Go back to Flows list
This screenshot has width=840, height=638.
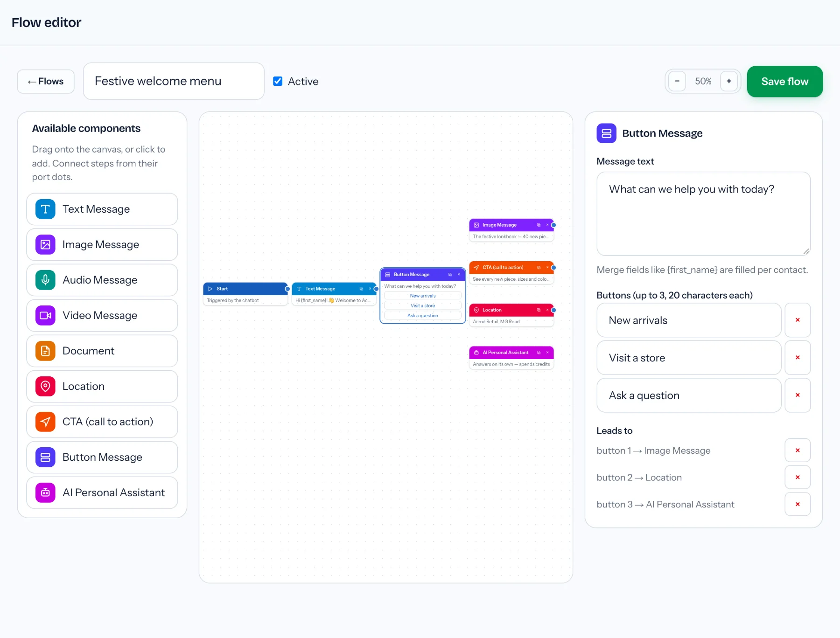pyautogui.click(x=46, y=81)
